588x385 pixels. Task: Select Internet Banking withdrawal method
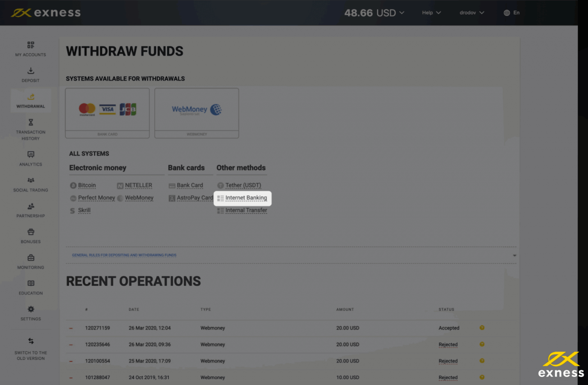click(x=246, y=198)
